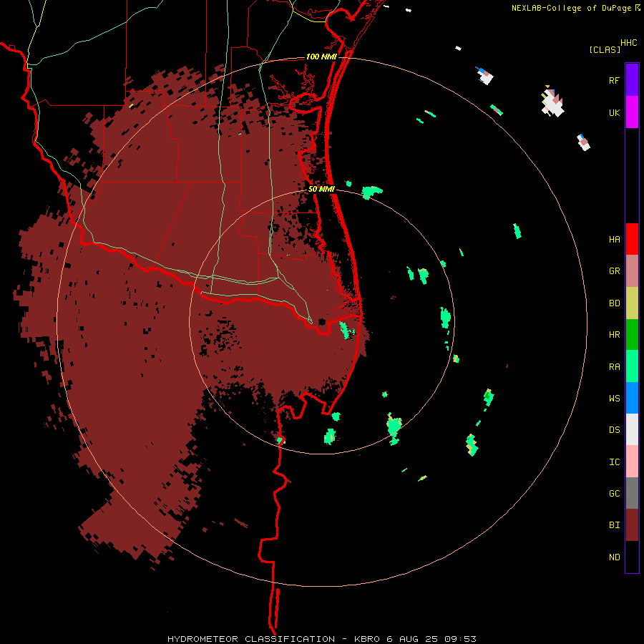Click the DS legend label

615,429
